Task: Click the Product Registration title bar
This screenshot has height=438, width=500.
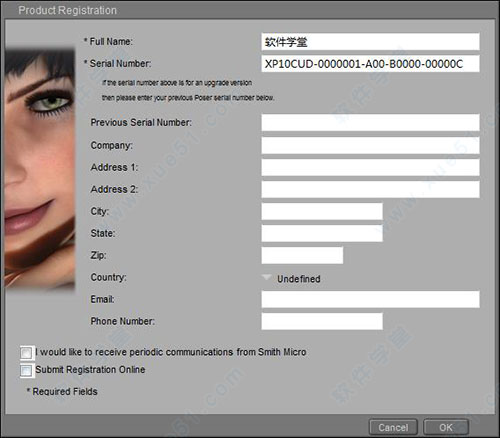Action: pyautogui.click(x=250, y=10)
